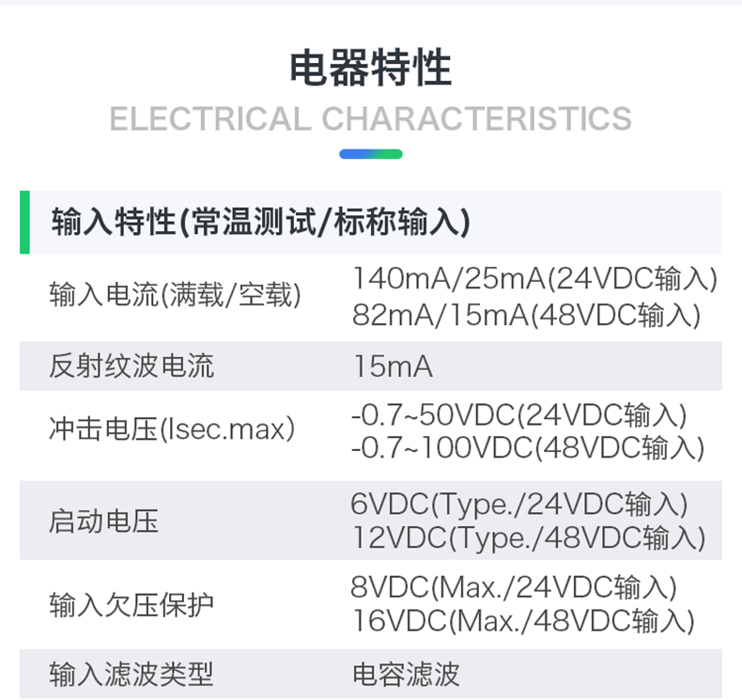The image size is (742, 700).
Task: Click the green accent bar beside 输入特性
Action: pos(24,223)
